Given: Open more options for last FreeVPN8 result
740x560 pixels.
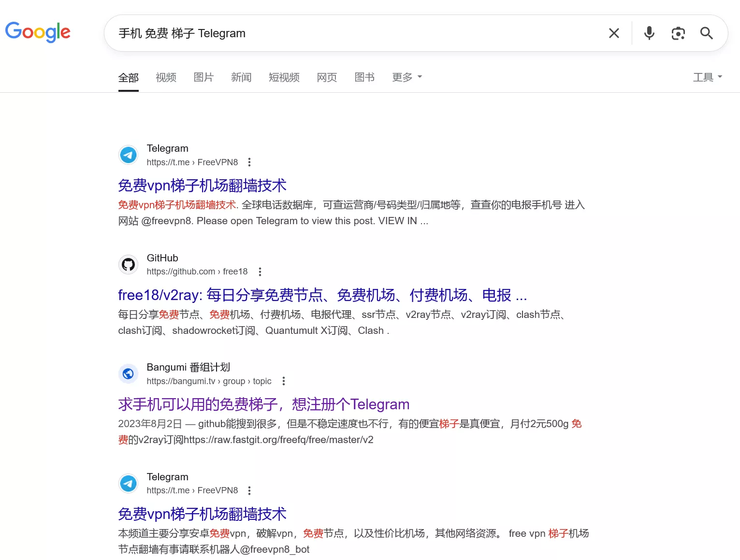Looking at the screenshot, I should coord(249,490).
